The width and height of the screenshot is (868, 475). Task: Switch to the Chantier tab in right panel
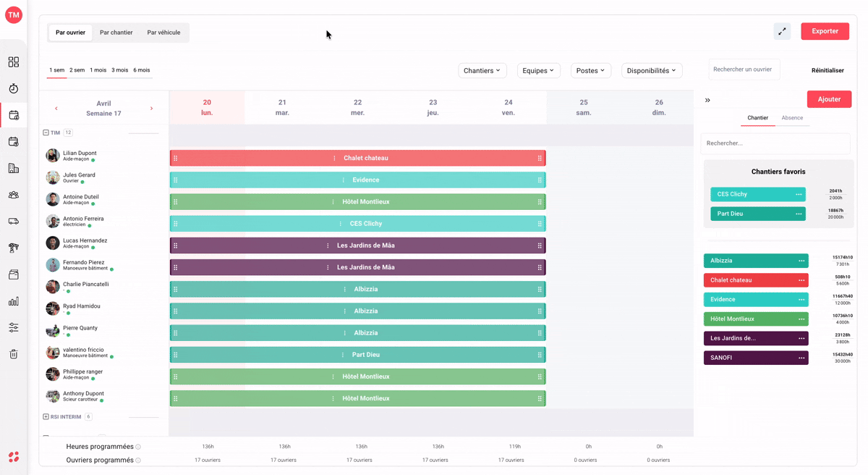(757, 118)
